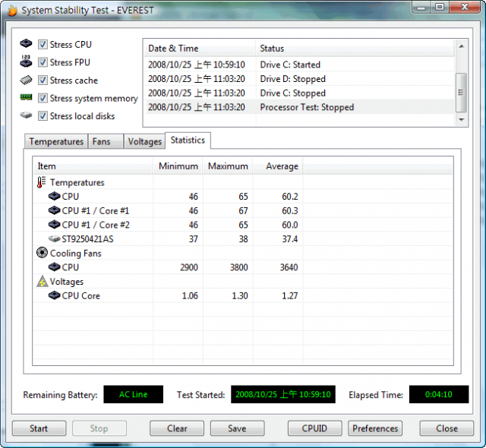Click the thermometer icon in Temperatures row
486x448 pixels.
[41, 182]
